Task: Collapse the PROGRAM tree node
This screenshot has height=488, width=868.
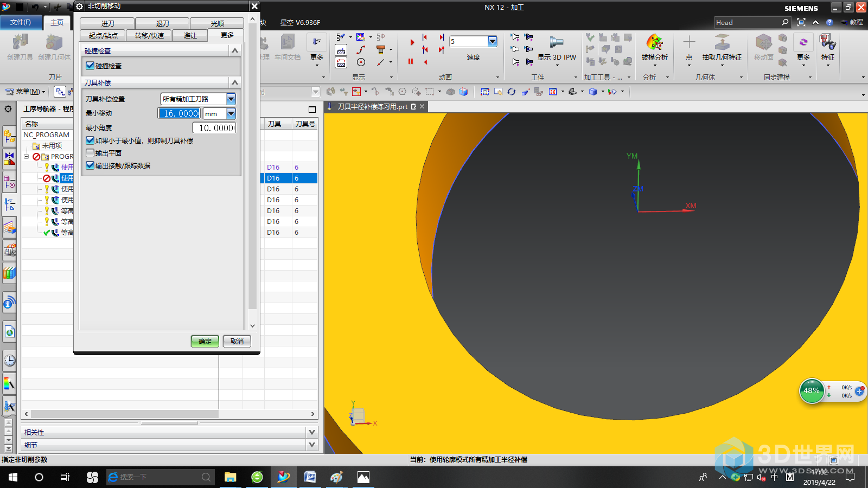Action: click(x=25, y=156)
